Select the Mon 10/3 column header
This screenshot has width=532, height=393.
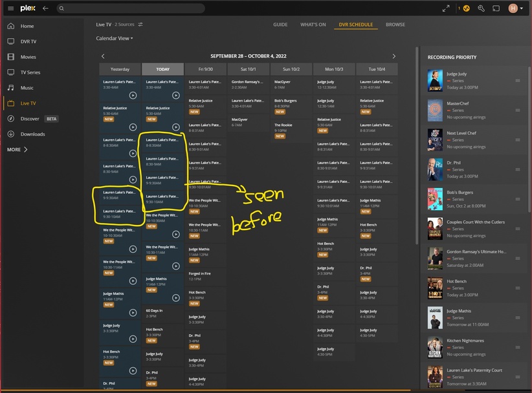334,69
